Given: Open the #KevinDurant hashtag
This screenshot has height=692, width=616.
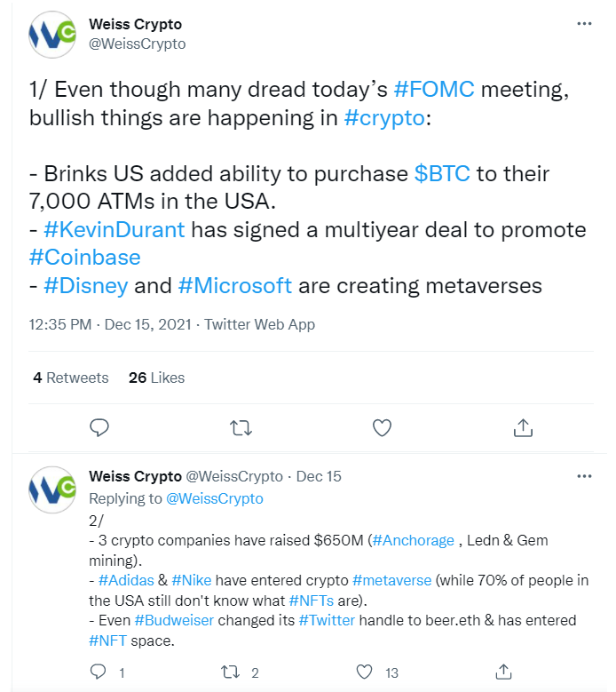Looking at the screenshot, I should click(x=115, y=230).
